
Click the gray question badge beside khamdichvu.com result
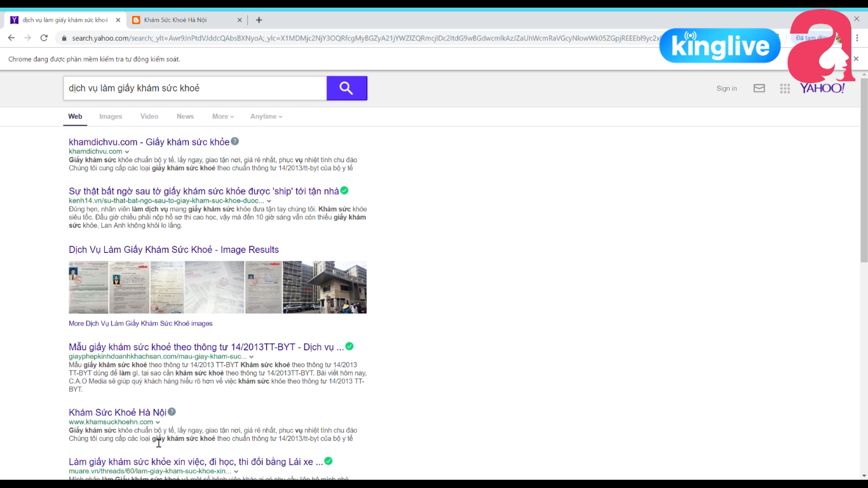235,141
